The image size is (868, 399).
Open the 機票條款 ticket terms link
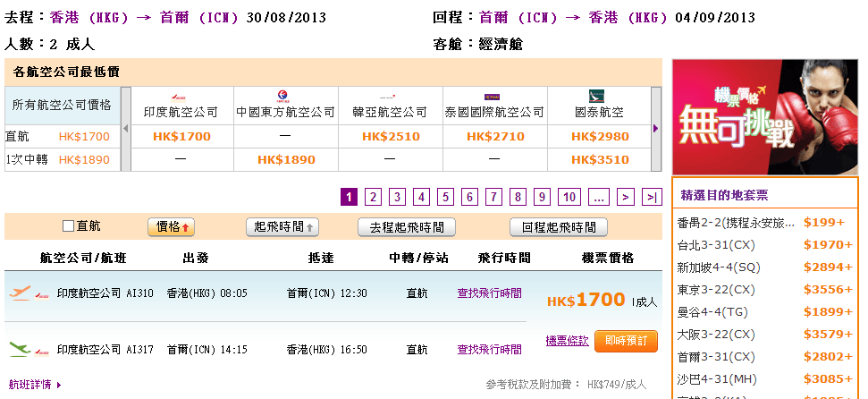pyautogui.click(x=567, y=341)
